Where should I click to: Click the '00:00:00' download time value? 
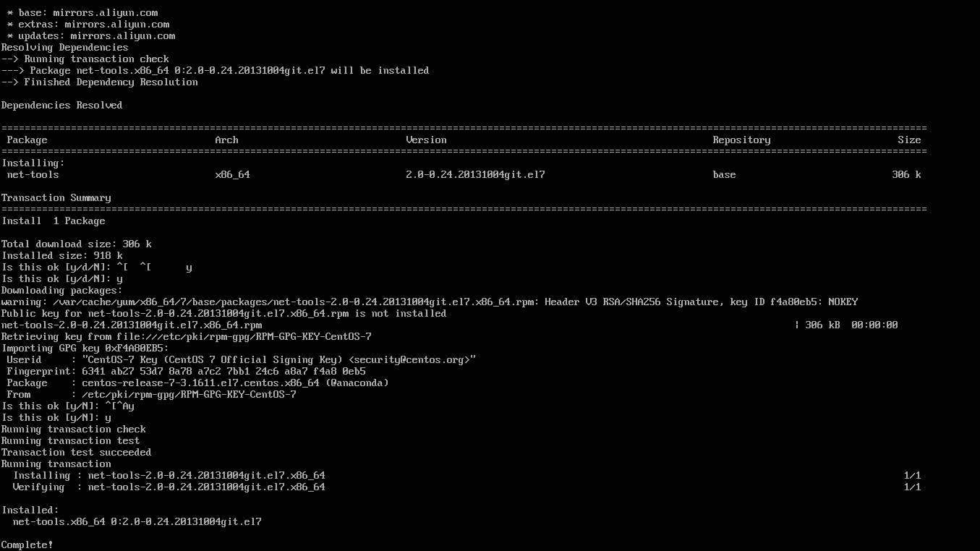[x=875, y=325]
